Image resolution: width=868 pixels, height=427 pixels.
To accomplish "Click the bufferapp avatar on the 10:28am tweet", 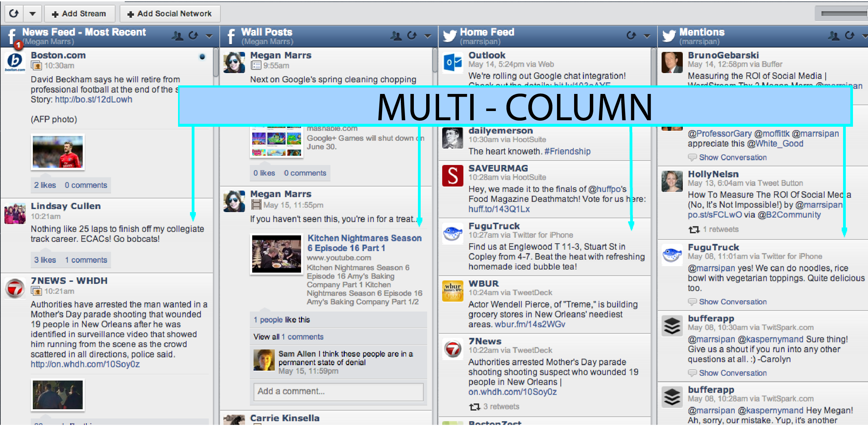I will tap(672, 397).
